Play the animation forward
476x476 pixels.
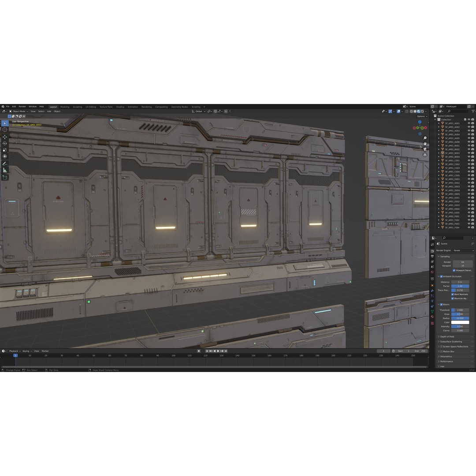pos(218,351)
